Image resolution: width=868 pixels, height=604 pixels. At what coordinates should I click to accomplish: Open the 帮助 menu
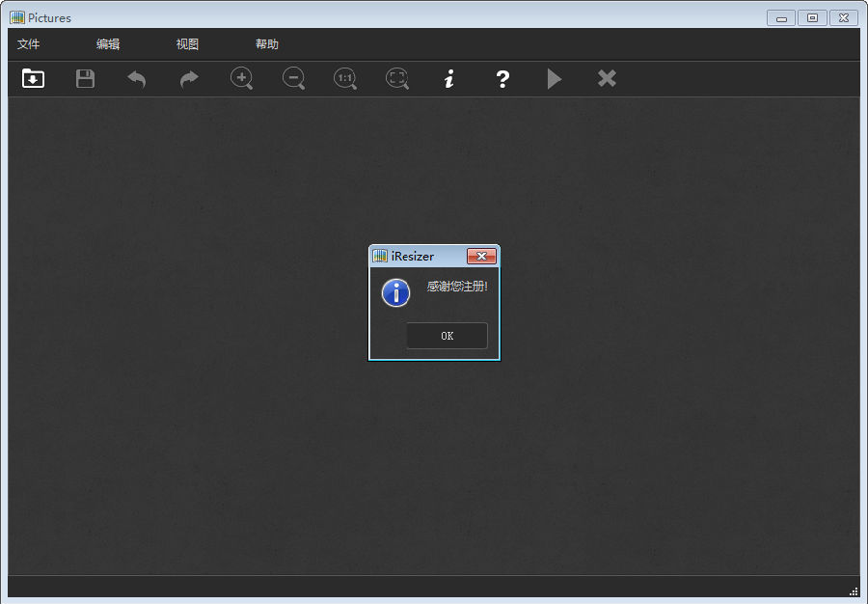267,44
